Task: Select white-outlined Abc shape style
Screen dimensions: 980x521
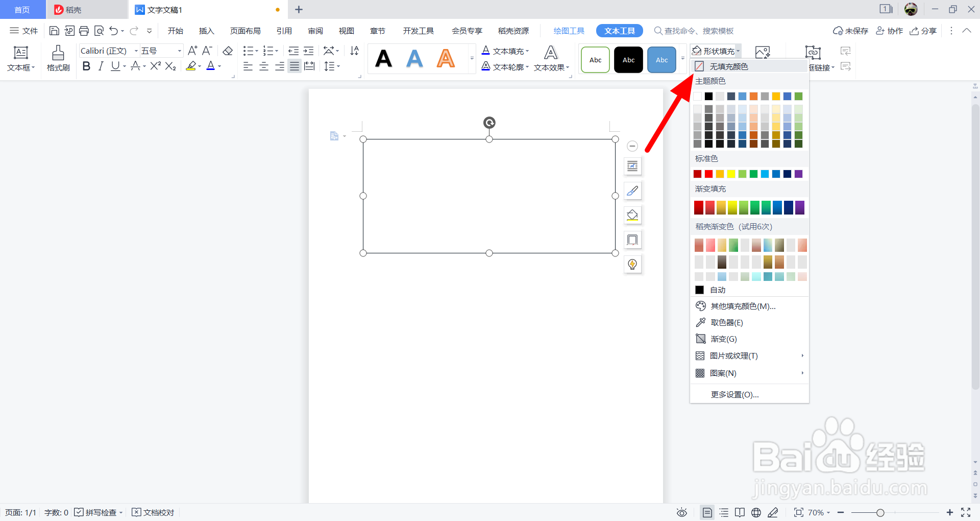Action: click(x=595, y=60)
